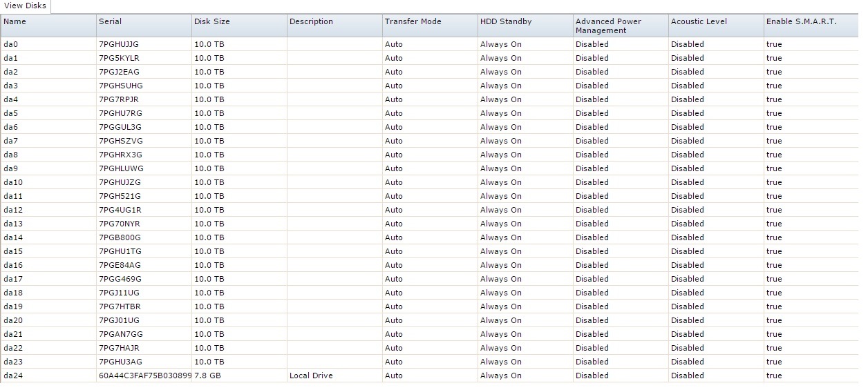
Task: Click serial number 7PG4UG1R
Action: coord(120,210)
